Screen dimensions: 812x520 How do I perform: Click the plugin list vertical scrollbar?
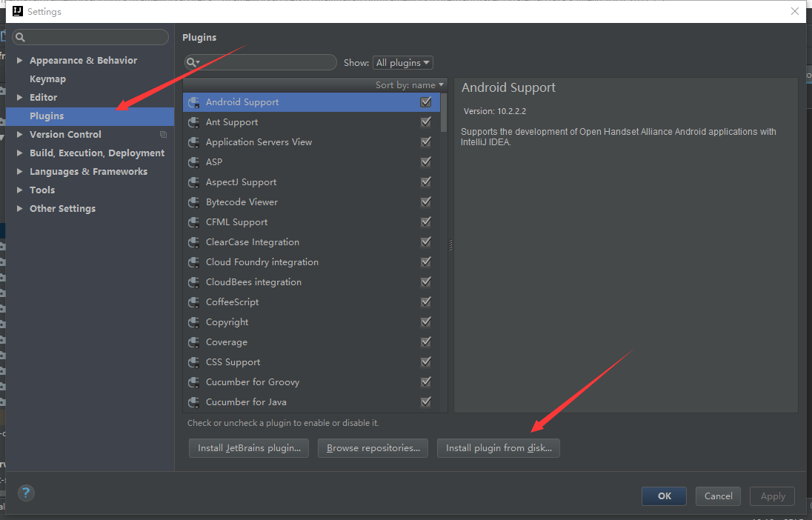[444, 113]
